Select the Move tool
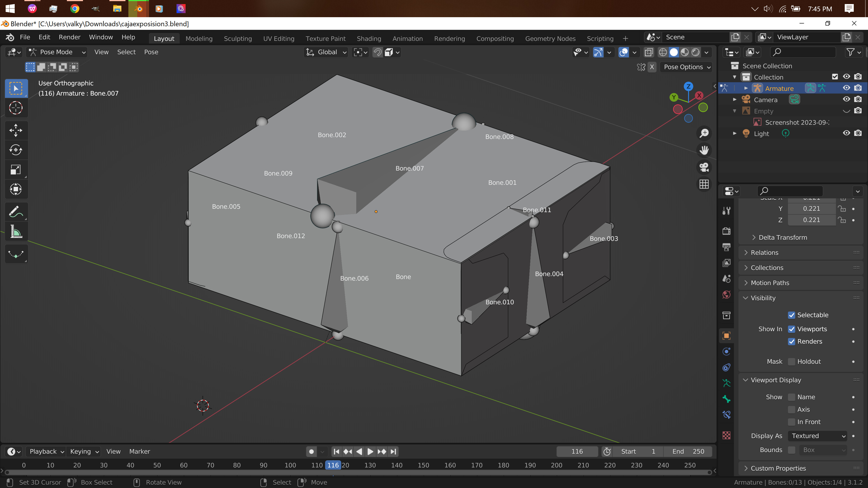The image size is (868, 488). (x=16, y=130)
